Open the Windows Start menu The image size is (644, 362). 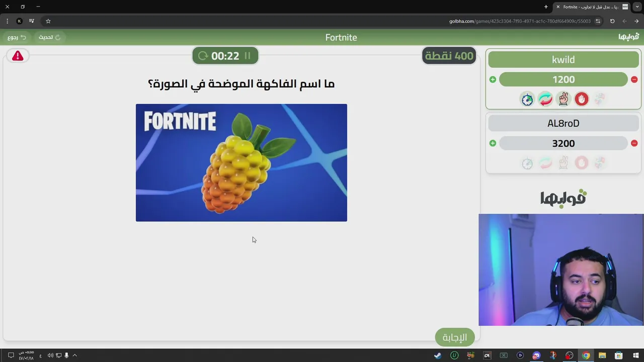click(x=635, y=355)
